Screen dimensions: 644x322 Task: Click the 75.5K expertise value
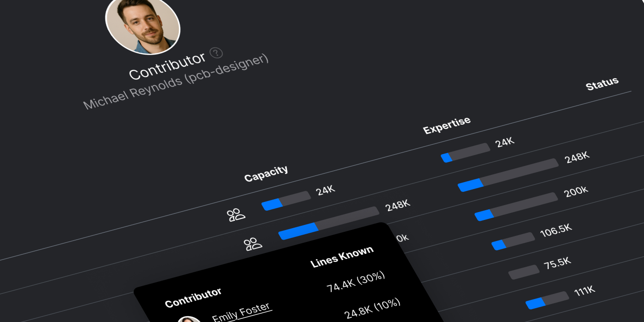pyautogui.click(x=557, y=264)
